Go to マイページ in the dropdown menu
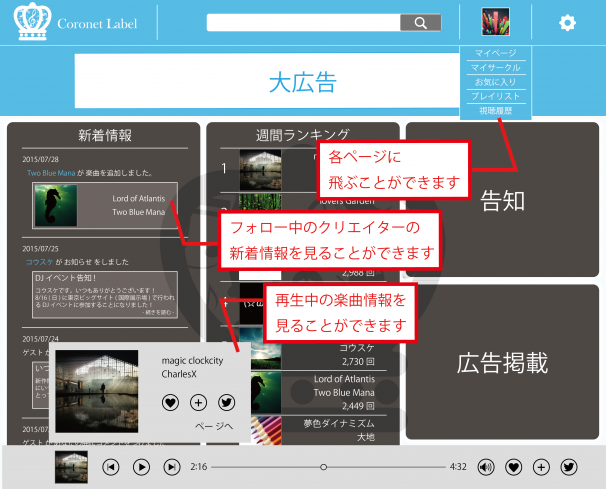The height and width of the screenshot is (489, 606). click(x=495, y=53)
